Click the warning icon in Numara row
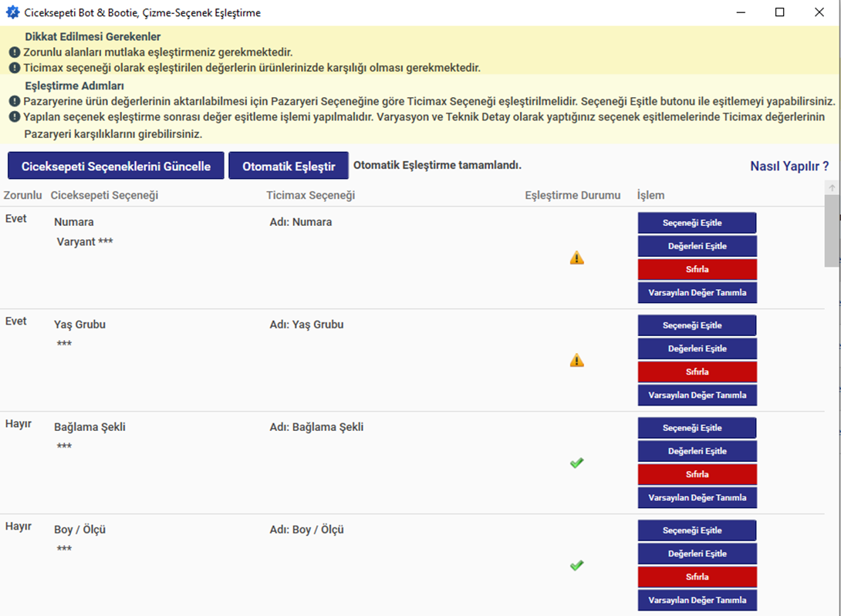This screenshot has height=616, width=841. pos(576,258)
